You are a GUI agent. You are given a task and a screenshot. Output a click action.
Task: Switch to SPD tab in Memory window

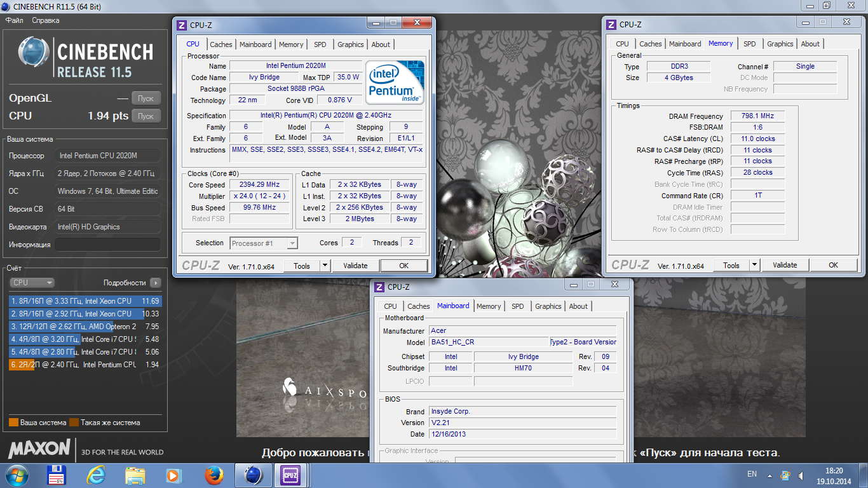(750, 44)
